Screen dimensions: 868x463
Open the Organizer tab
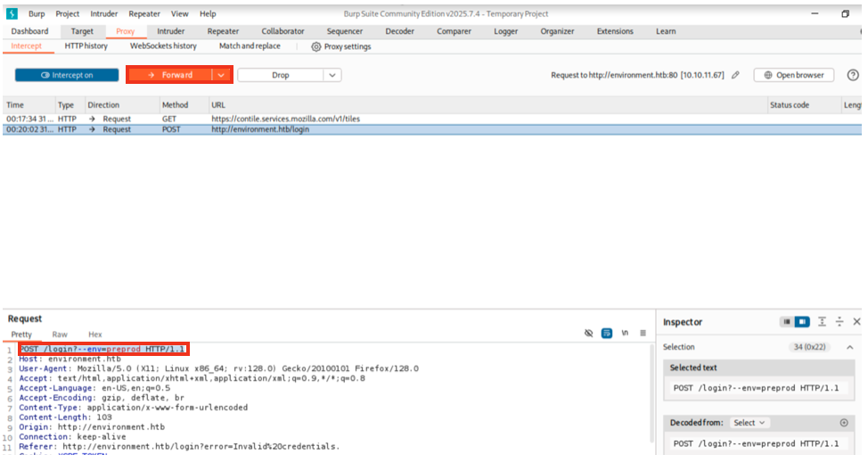coord(558,31)
